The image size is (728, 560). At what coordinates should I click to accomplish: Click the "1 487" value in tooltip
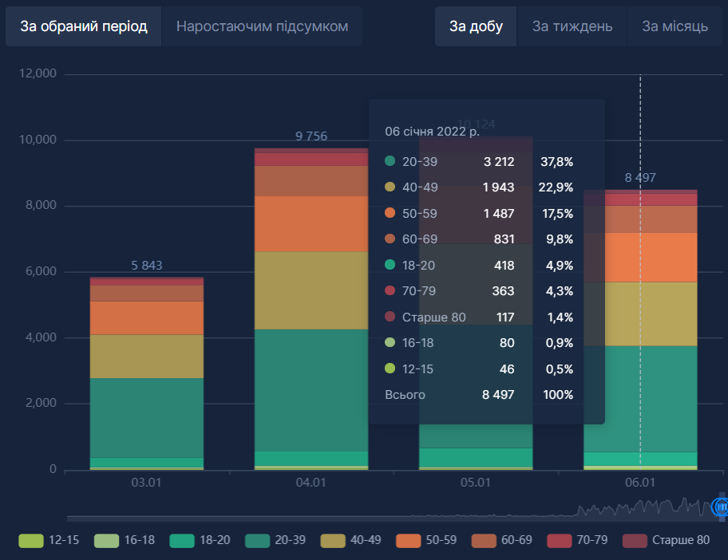tap(499, 214)
